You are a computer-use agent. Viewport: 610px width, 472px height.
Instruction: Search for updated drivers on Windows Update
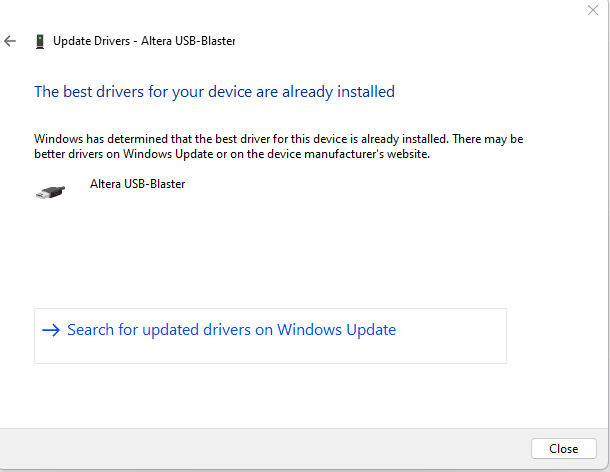tap(231, 330)
